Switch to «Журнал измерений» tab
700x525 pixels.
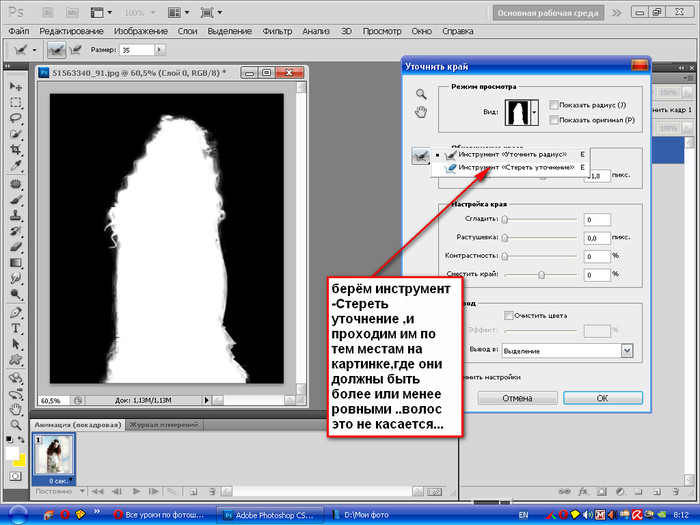tap(164, 425)
